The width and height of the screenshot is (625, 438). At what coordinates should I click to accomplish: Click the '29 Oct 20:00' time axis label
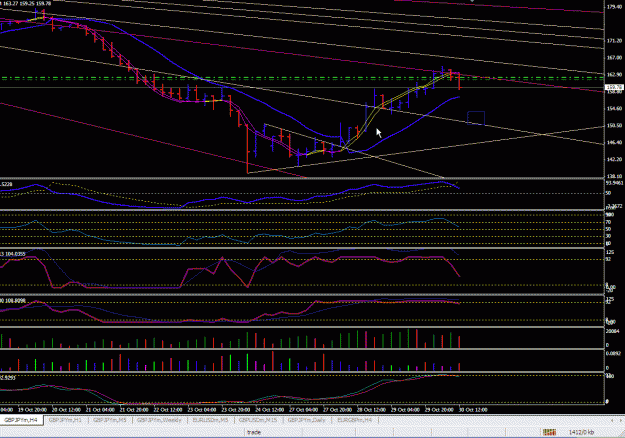pyautogui.click(x=439, y=410)
